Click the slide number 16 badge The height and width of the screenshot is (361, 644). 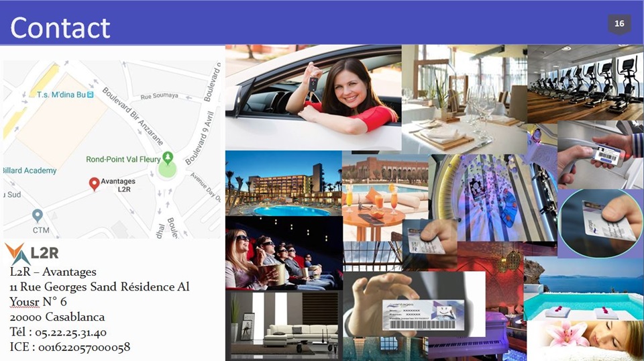pyautogui.click(x=619, y=24)
